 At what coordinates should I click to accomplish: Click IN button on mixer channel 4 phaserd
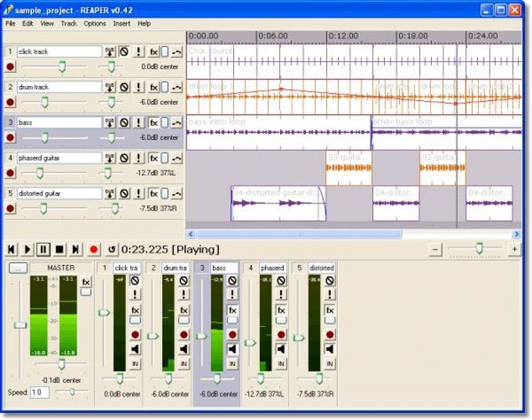click(x=282, y=364)
